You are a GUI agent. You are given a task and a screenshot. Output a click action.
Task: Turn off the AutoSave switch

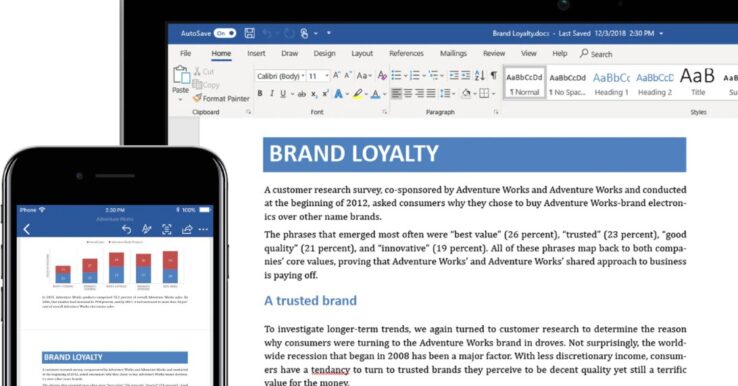(225, 33)
